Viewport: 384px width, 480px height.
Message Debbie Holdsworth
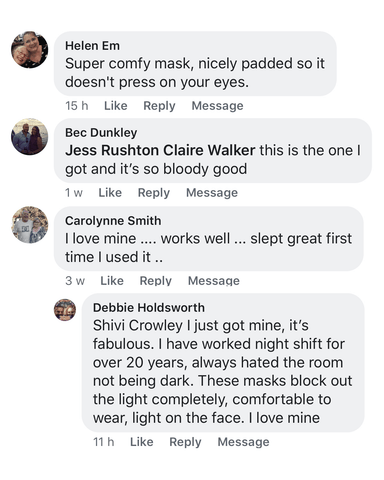coord(243,442)
